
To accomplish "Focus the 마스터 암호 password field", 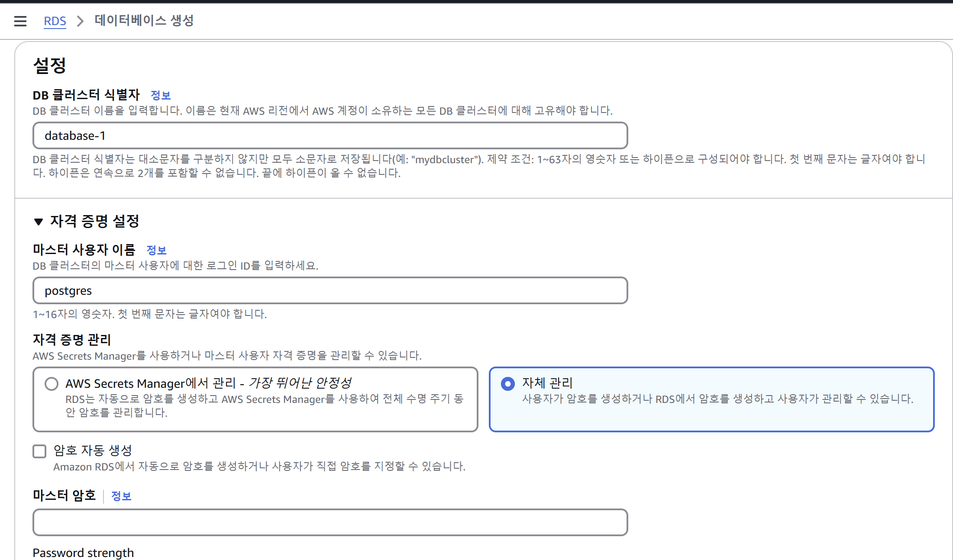I will (x=330, y=522).
